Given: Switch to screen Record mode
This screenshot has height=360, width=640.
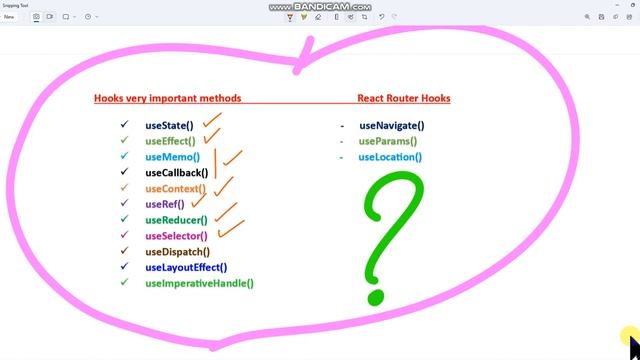Looking at the screenshot, I should coord(50,17).
